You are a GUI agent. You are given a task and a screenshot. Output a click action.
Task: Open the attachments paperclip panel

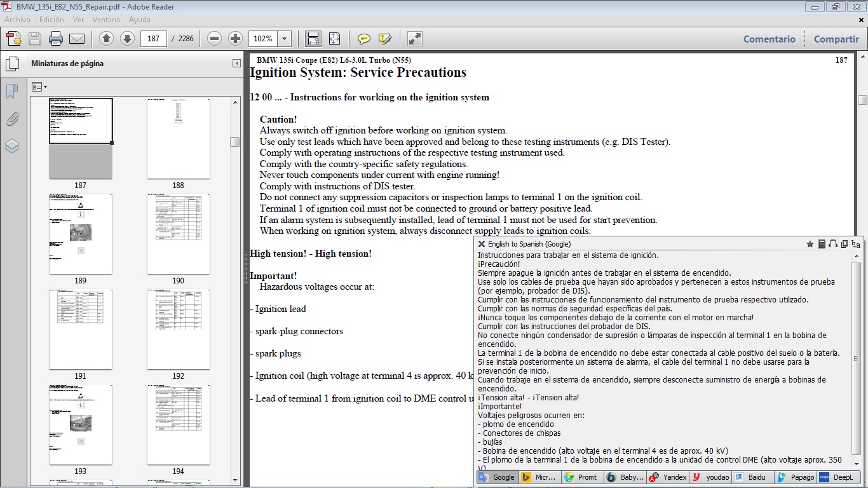click(x=11, y=119)
